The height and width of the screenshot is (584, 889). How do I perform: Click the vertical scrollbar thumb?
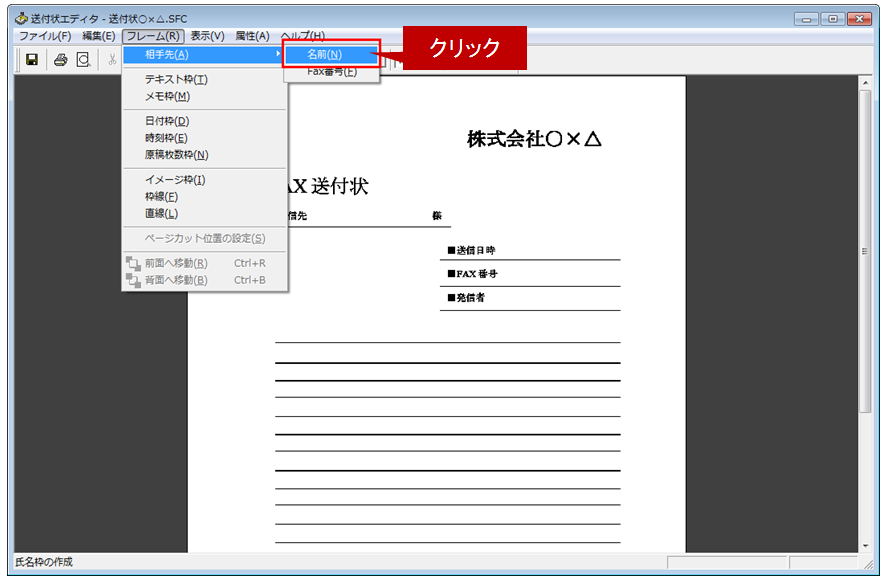(x=865, y=252)
